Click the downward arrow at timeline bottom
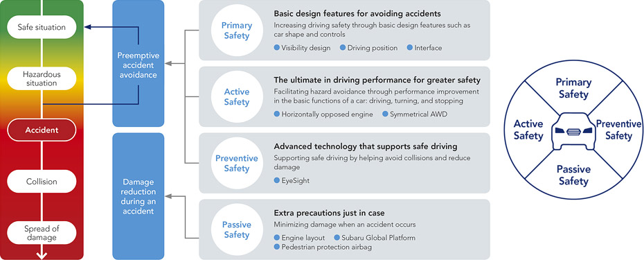The height and width of the screenshot is (260, 644). 42,255
